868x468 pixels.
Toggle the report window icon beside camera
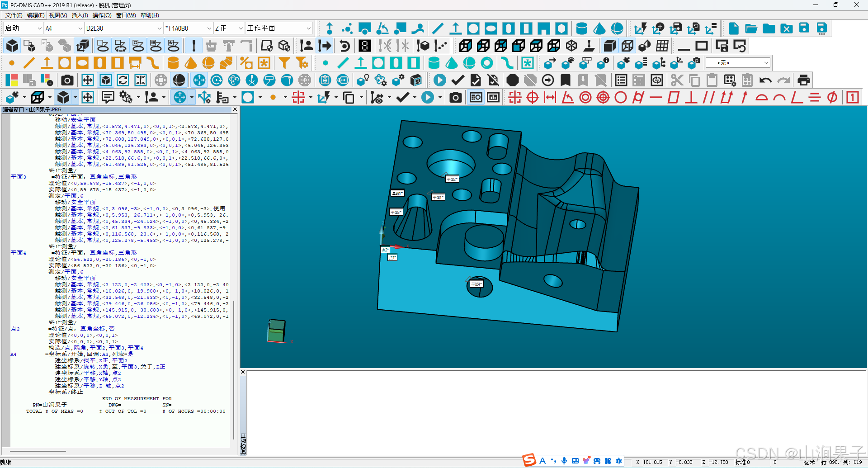(476, 97)
